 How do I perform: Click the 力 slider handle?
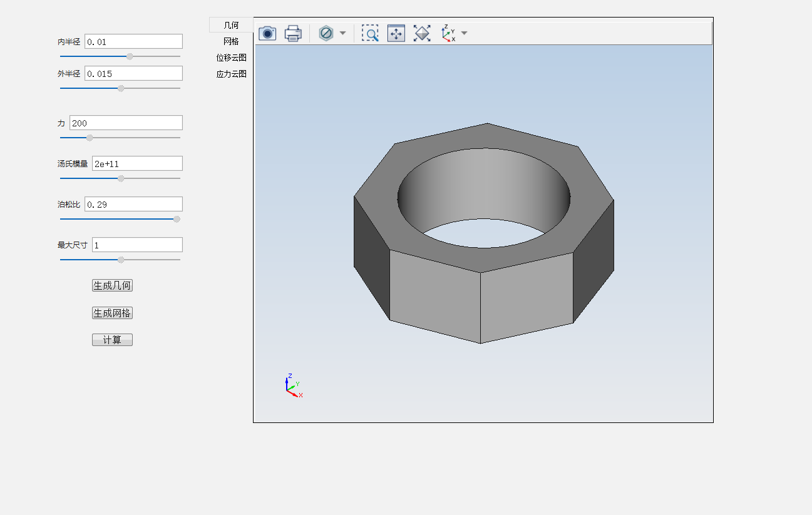point(90,138)
